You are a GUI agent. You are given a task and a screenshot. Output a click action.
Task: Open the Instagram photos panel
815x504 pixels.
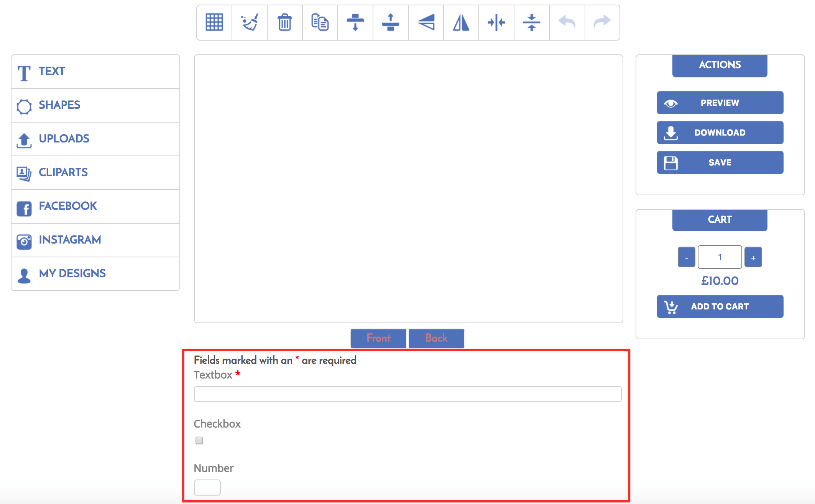coord(95,240)
